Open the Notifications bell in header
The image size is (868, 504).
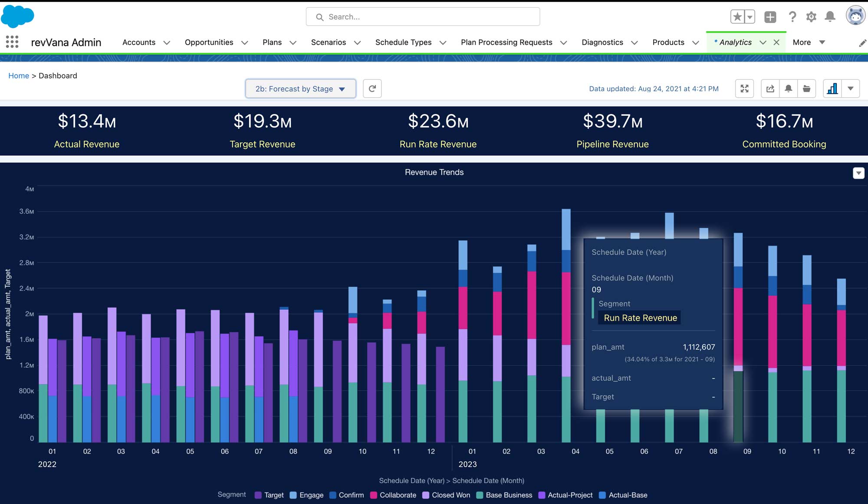coord(830,17)
